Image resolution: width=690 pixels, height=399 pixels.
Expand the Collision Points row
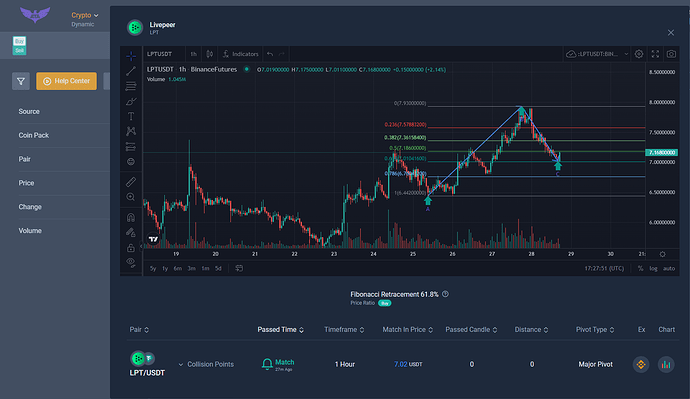206,364
